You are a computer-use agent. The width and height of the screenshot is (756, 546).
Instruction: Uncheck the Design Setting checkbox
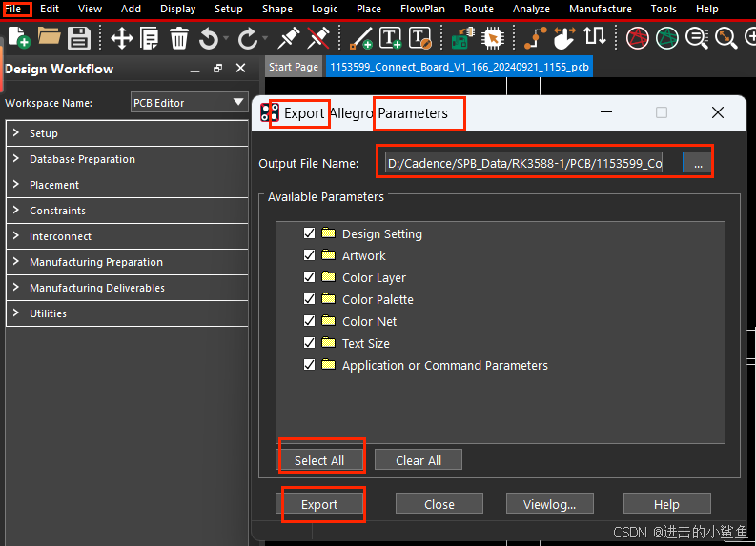(x=309, y=233)
